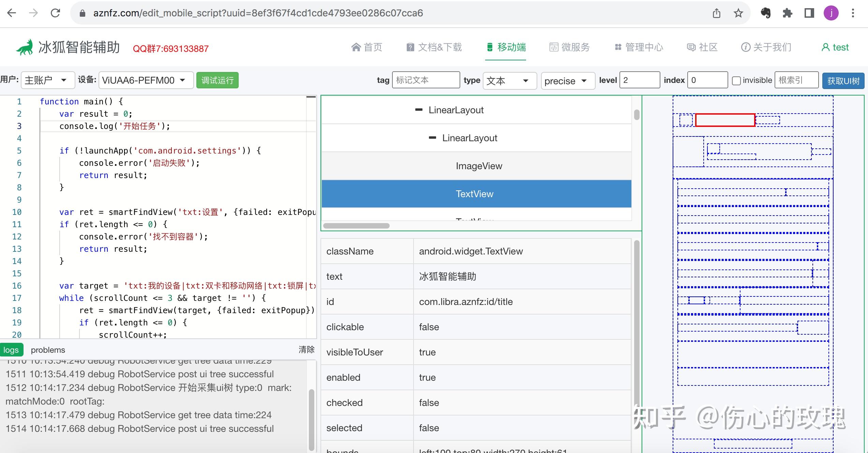This screenshot has width=868, height=453.
Task: Click the purple profile avatar in browser
Action: point(831,13)
